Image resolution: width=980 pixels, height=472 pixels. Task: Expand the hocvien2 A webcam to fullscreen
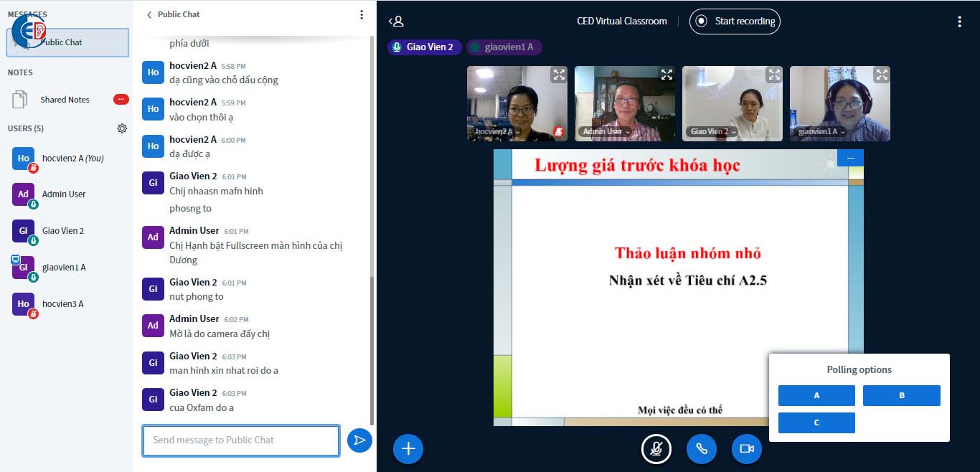tap(559, 75)
